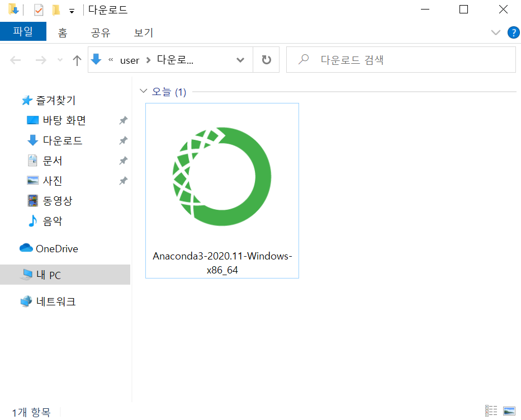Switch to details view in status bar
The width and height of the screenshot is (521, 420).
click(491, 410)
